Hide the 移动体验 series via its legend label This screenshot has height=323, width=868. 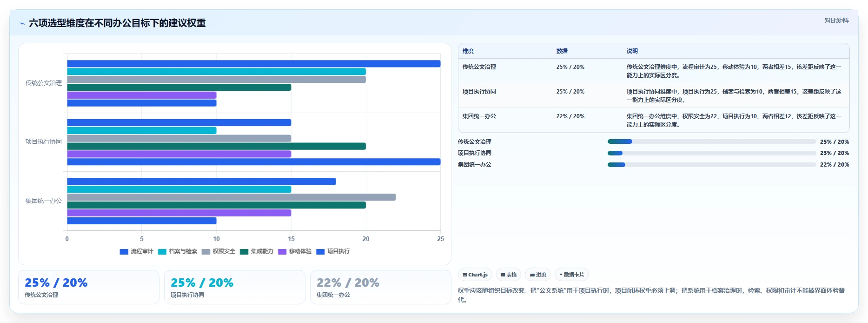(x=300, y=251)
